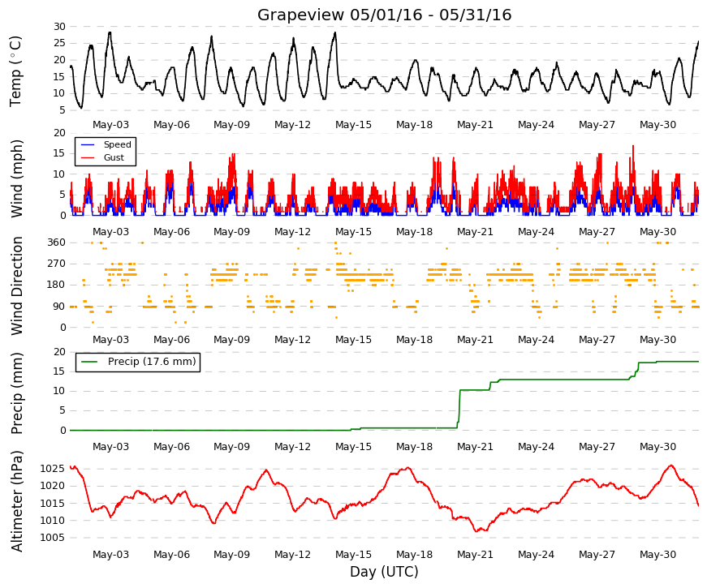Select the Speed legend label
The width and height of the screenshot is (707, 588).
(x=117, y=144)
